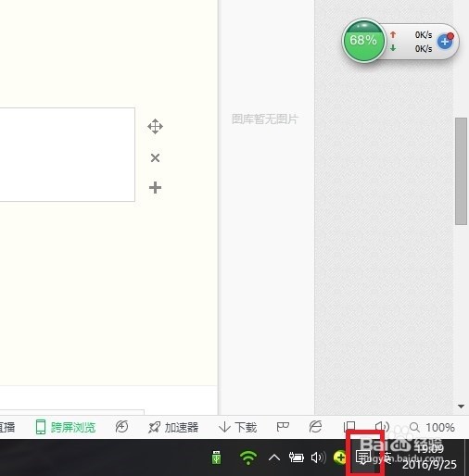Image resolution: width=469 pixels, height=476 pixels.
Task: Click the 68% memory accelerator ball
Action: 363,41
